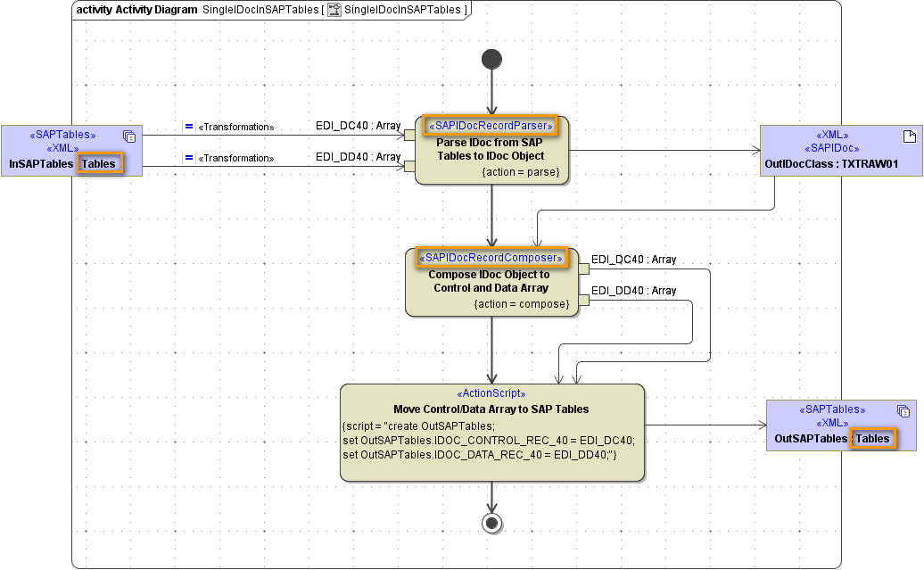This screenshot has width=924, height=570.
Task: Click the activity final node
Action: point(491,523)
